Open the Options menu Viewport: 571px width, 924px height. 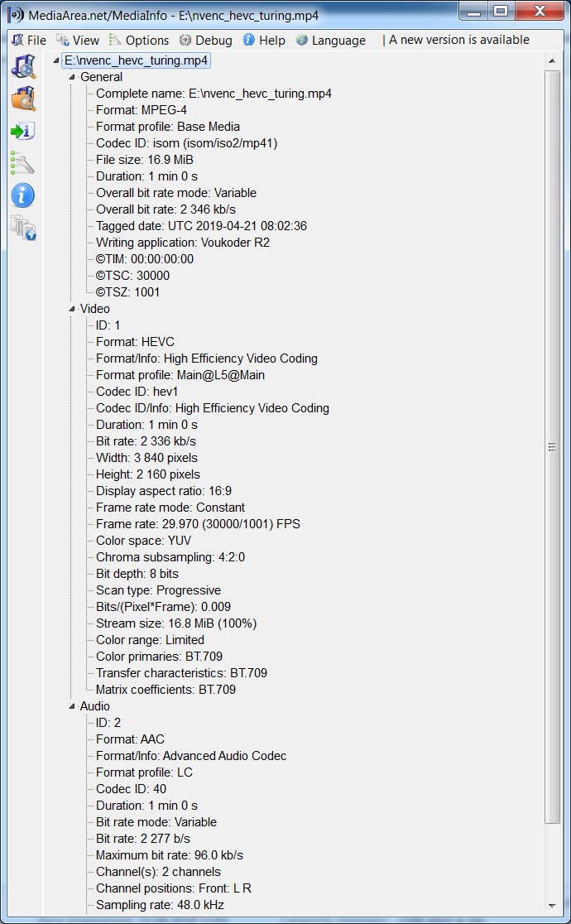click(139, 40)
